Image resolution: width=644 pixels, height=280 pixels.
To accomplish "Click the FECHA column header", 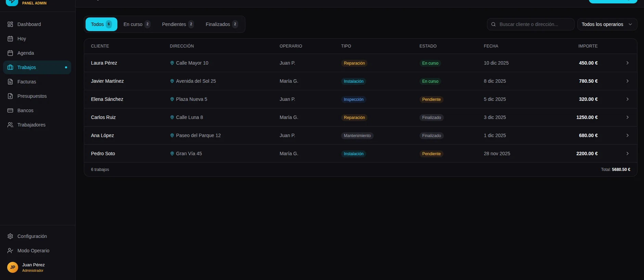I will click(x=491, y=46).
